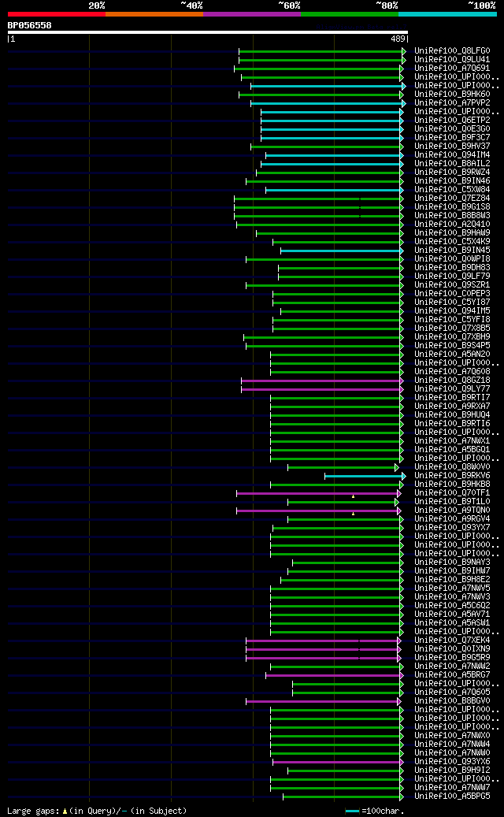
Task: Select the UniRef100_Q93YX7 label
Action: (452, 527)
